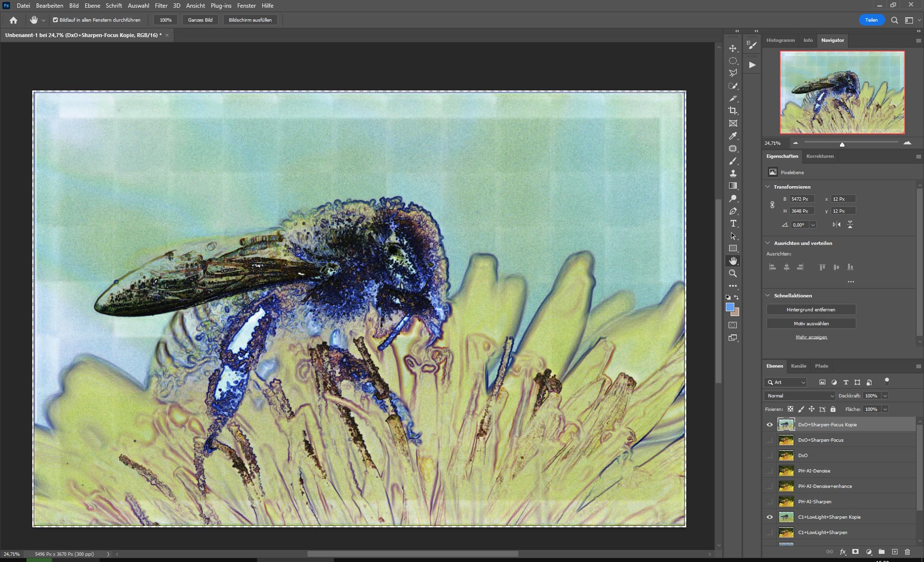Viewport: 924px width, 562px height.
Task: Select the Eyedropper tool
Action: tap(733, 136)
